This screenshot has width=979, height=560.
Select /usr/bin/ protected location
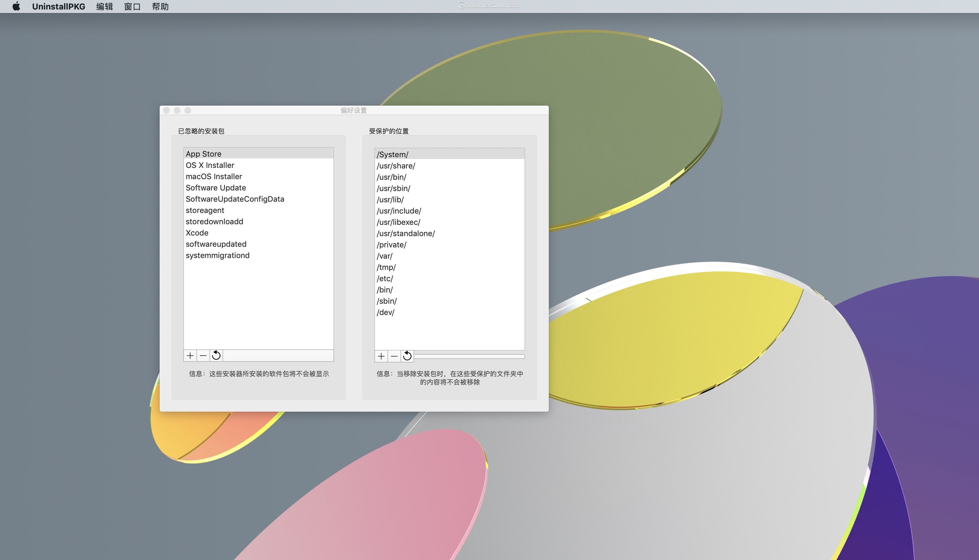tap(450, 177)
